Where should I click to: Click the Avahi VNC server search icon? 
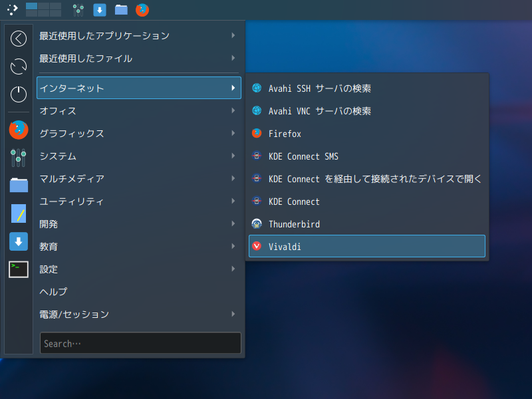(257, 110)
